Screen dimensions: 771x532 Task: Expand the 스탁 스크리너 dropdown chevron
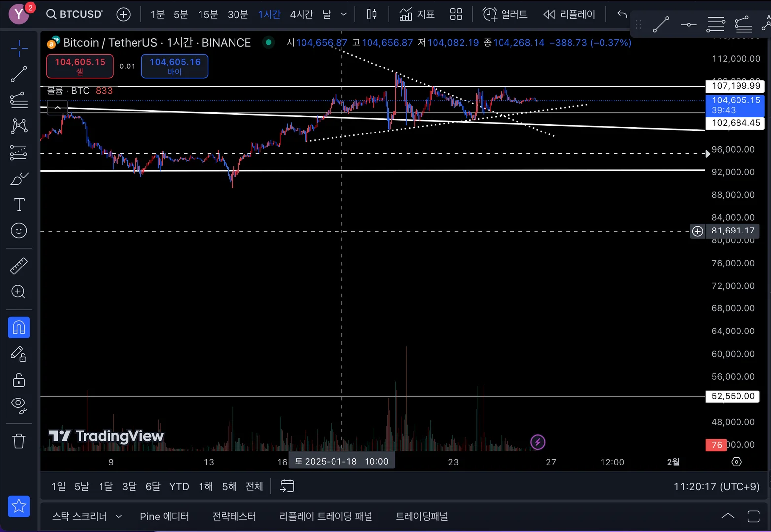click(119, 516)
